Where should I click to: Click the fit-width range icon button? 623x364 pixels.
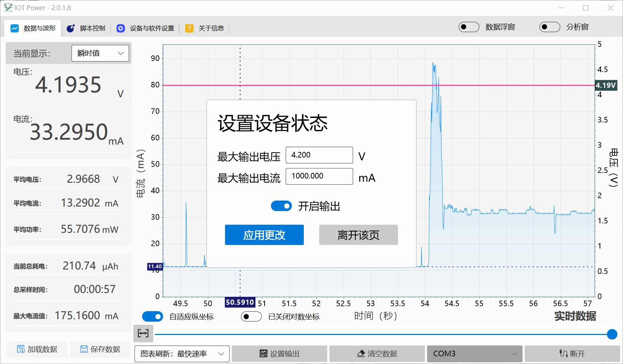(x=143, y=333)
